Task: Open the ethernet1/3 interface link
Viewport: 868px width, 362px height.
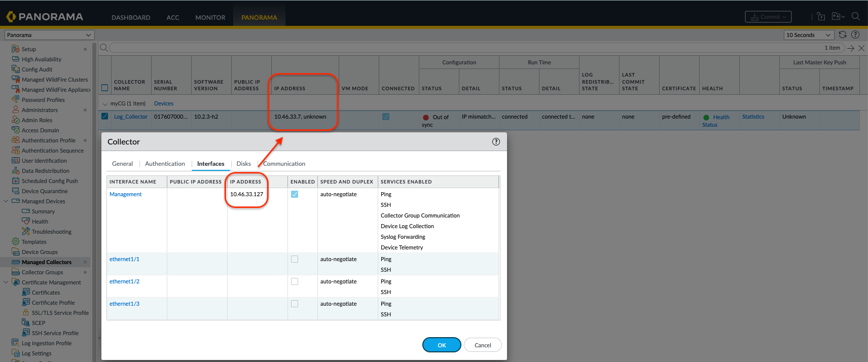Action: point(124,304)
